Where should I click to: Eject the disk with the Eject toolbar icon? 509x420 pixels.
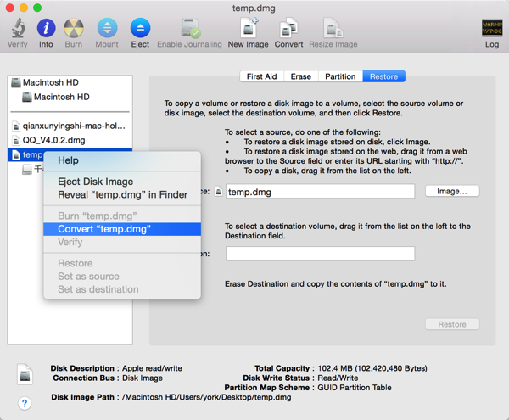point(140,28)
